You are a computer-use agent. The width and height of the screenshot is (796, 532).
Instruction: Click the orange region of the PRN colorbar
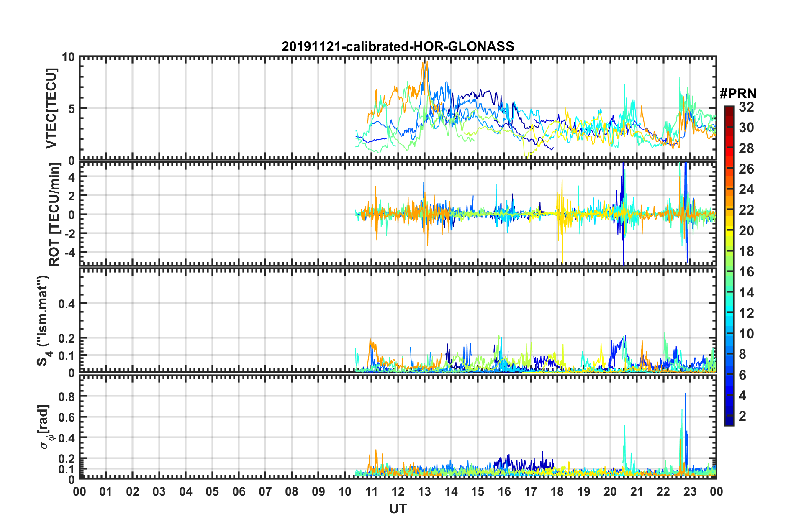coord(729,190)
